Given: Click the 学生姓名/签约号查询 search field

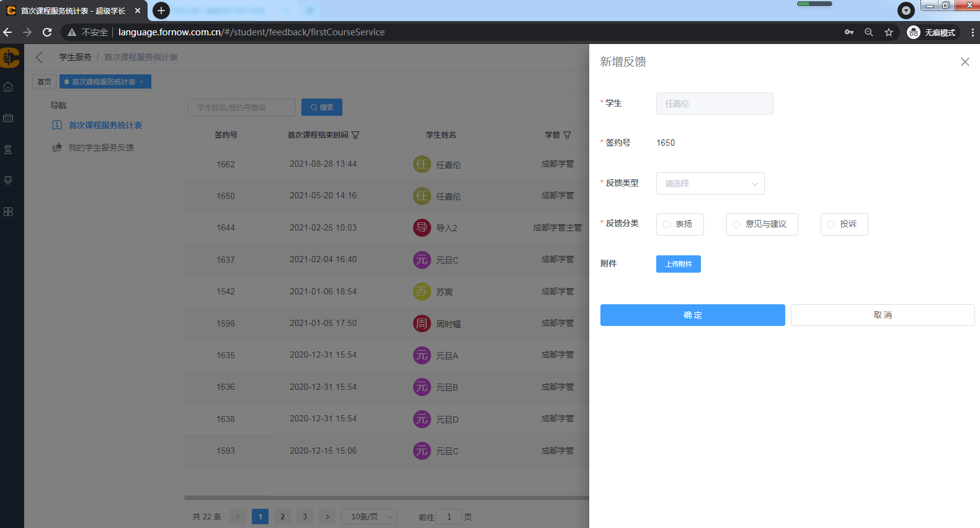Looking at the screenshot, I should coord(242,107).
